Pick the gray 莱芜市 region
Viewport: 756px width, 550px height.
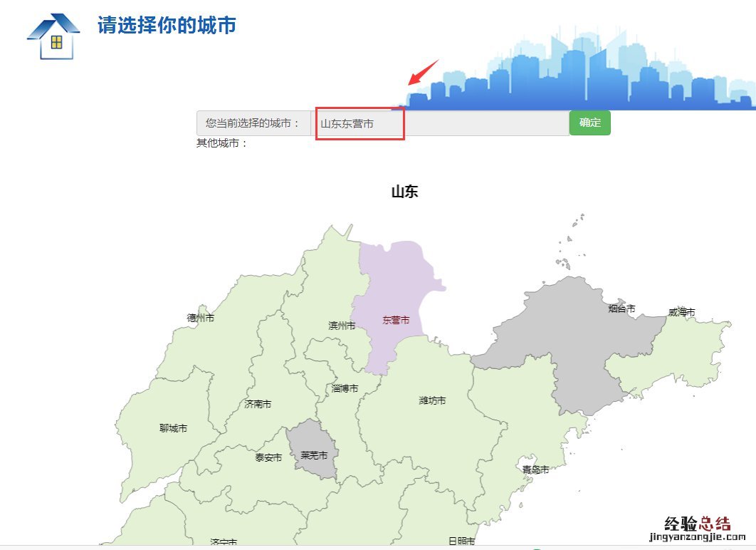click(314, 455)
